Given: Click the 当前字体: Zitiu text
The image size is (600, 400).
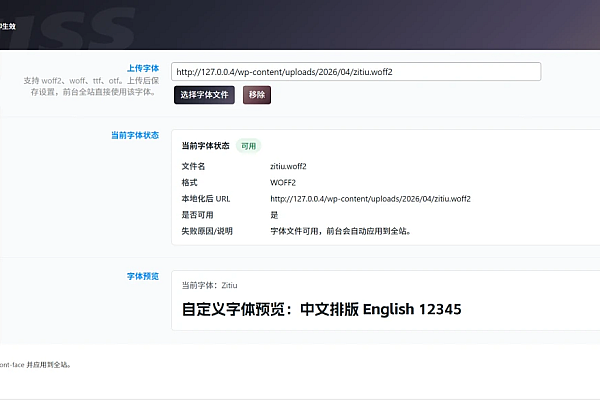Looking at the screenshot, I should 209,285.
